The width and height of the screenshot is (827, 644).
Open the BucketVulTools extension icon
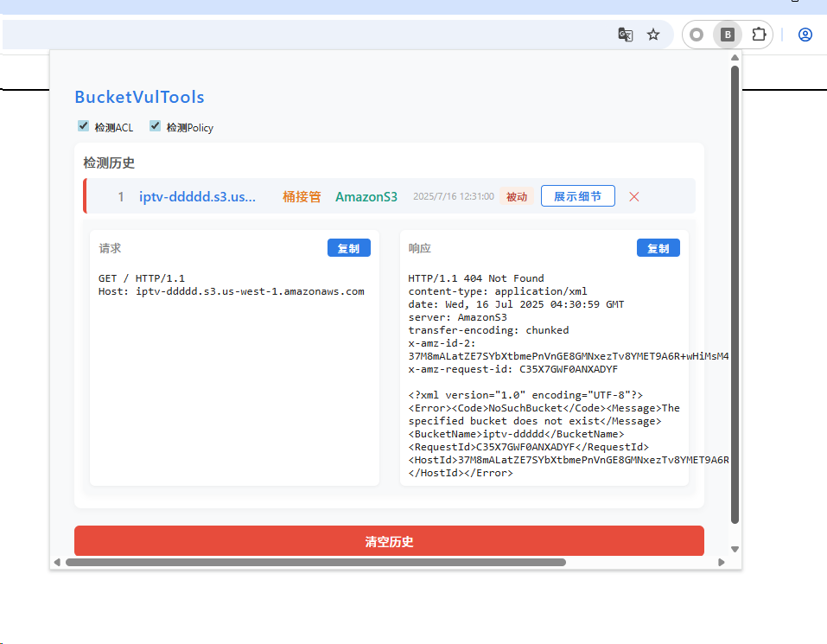(728, 35)
